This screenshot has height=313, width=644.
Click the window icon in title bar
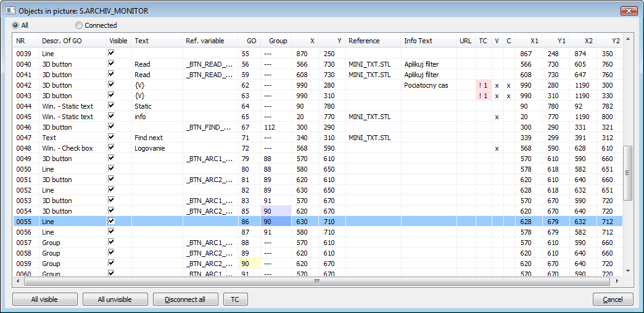point(10,11)
